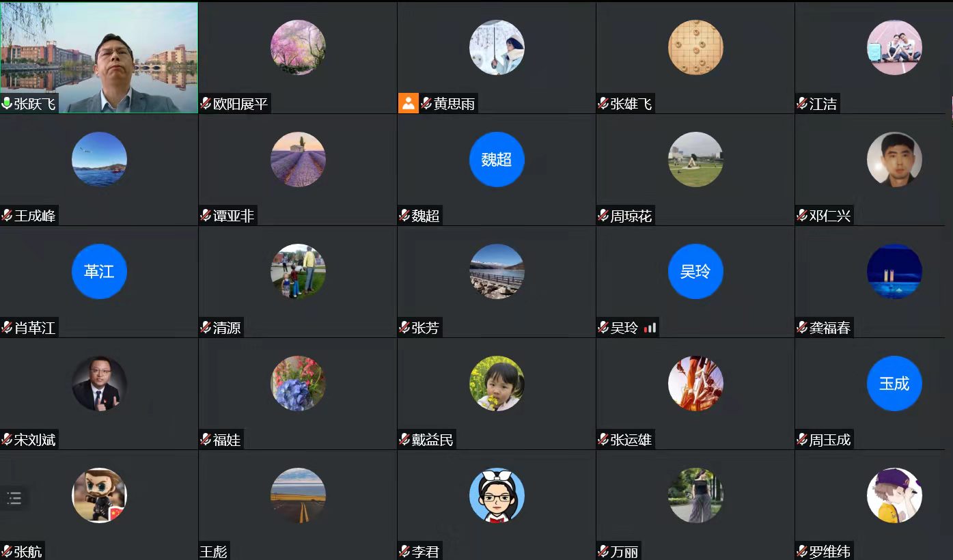Click the green microphone icon next to 张跃飞
The height and width of the screenshot is (560, 953).
(7, 104)
